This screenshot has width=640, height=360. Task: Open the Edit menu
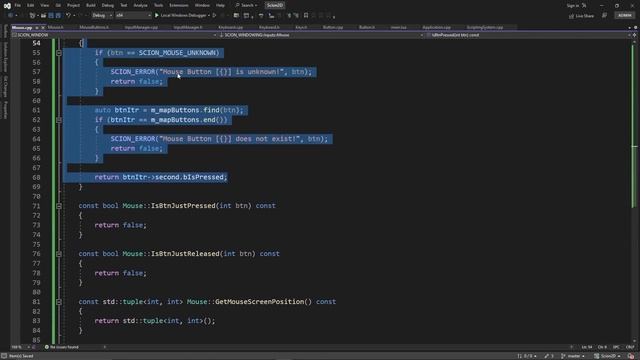(31, 5)
